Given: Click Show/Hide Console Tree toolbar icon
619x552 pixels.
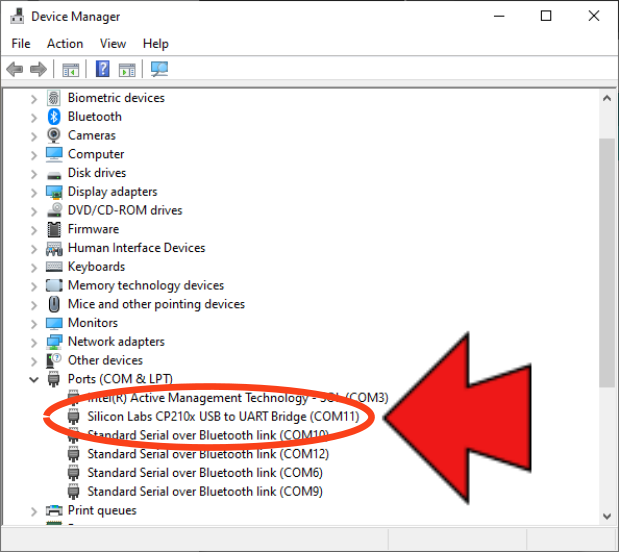Looking at the screenshot, I should pyautogui.click(x=71, y=69).
